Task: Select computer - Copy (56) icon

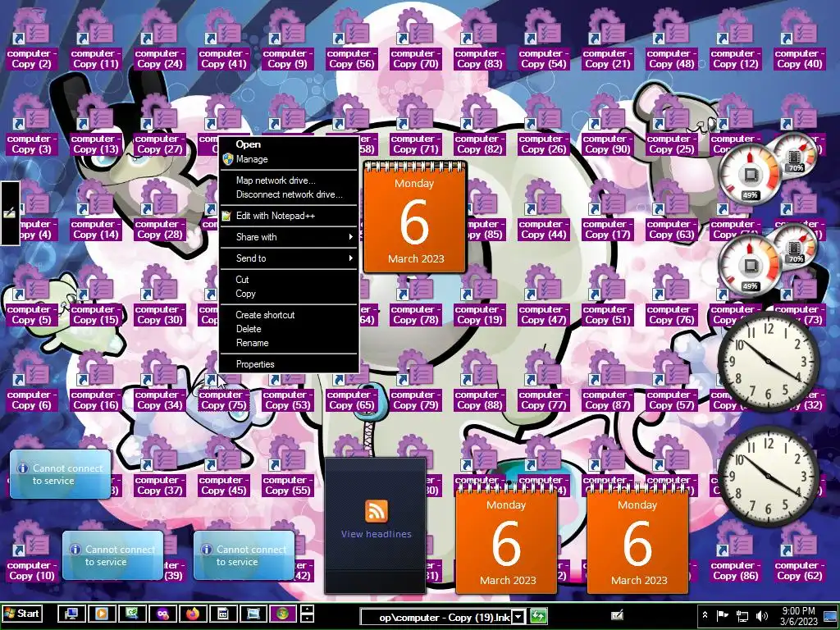Action: point(351,40)
